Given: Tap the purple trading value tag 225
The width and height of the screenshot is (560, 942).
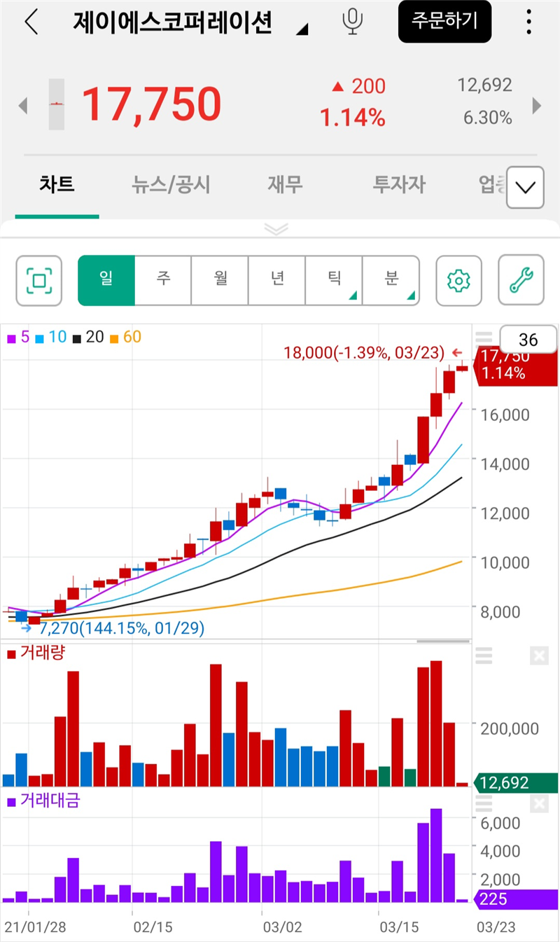Looking at the screenshot, I should 516,899.
